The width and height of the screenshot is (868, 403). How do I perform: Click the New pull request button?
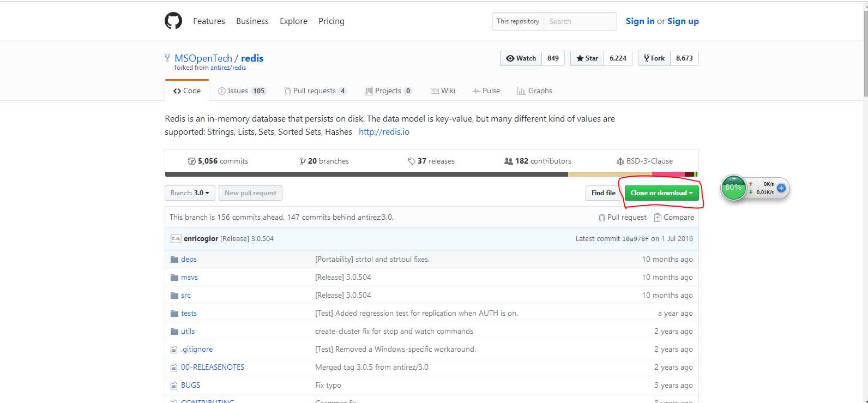pyautogui.click(x=251, y=193)
